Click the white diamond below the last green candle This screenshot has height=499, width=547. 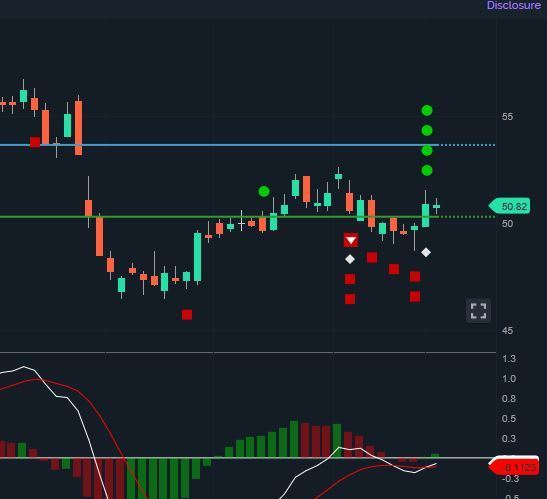coord(426,252)
